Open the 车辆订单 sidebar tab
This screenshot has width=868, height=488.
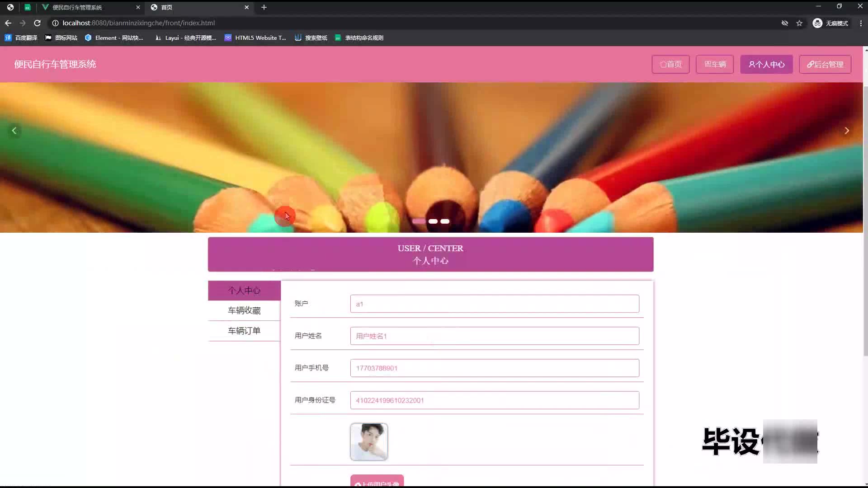pyautogui.click(x=244, y=331)
